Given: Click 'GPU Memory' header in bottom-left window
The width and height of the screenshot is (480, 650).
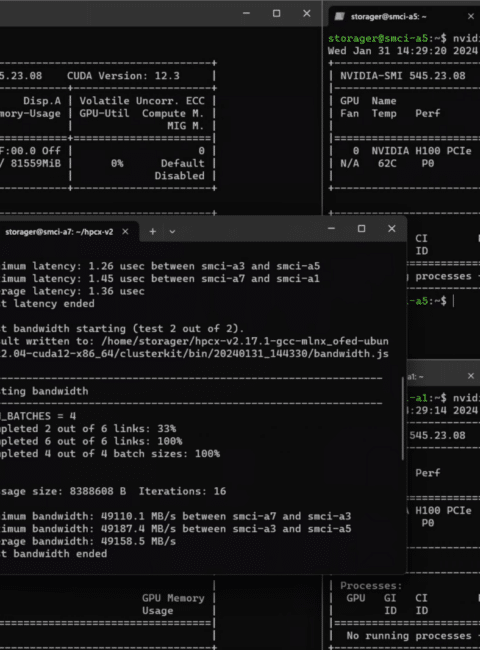Looking at the screenshot, I should [x=173, y=598].
